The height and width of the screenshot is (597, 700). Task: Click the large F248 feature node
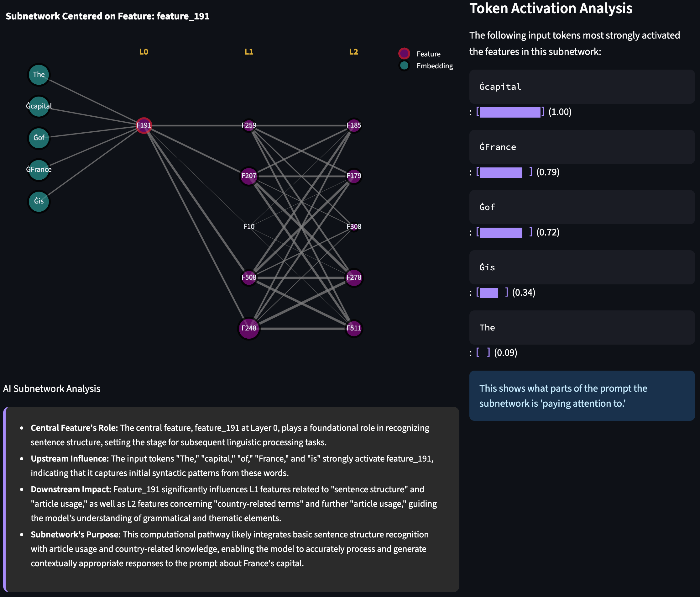(249, 328)
